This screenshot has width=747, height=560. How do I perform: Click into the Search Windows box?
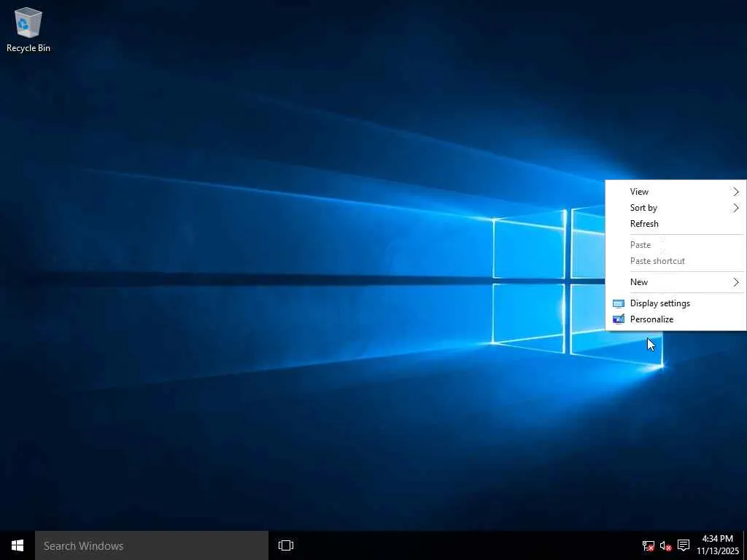tap(152, 545)
